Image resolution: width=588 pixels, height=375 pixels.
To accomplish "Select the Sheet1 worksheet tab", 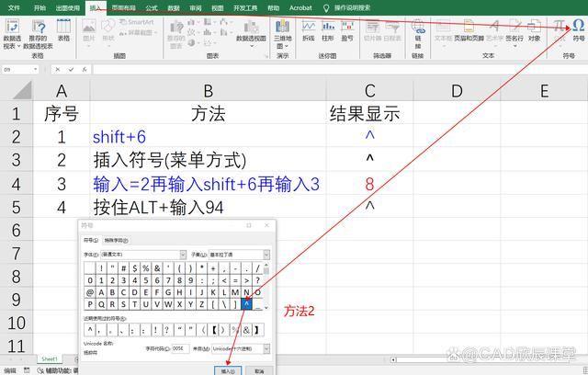I will [50, 358].
